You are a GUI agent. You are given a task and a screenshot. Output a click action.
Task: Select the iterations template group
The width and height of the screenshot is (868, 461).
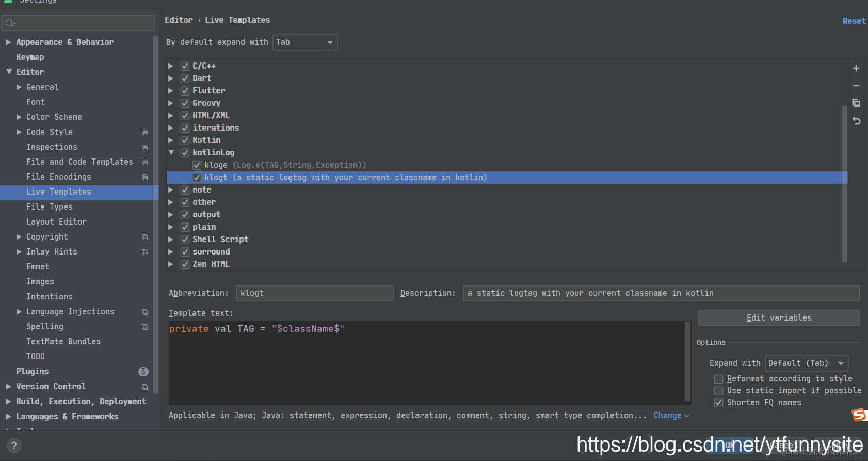click(x=216, y=128)
